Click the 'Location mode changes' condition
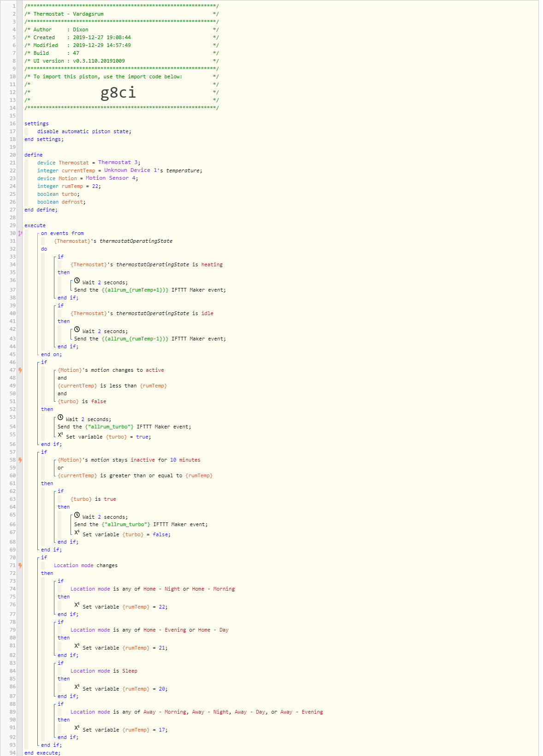The image size is (543, 756). (86, 565)
